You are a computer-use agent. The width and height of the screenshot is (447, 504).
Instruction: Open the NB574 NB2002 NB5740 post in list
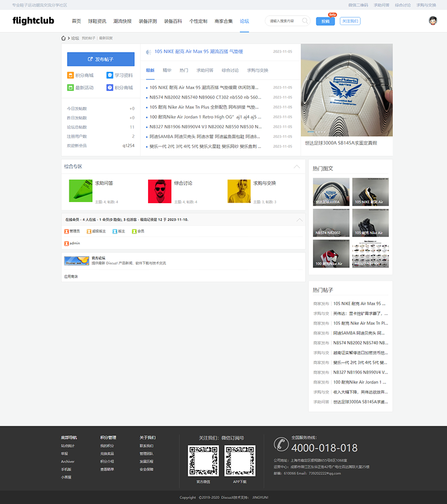coord(205,97)
